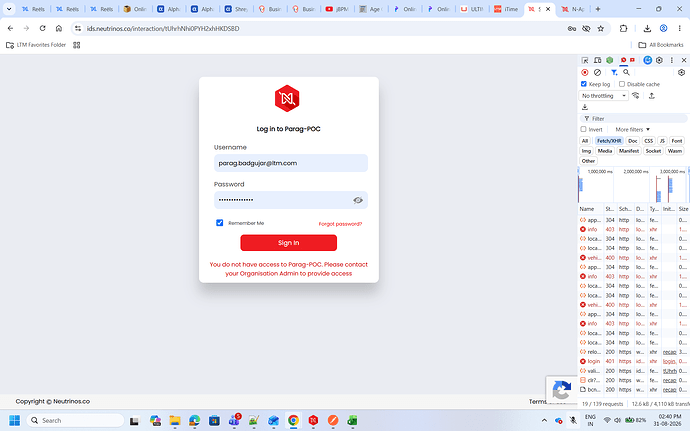Click the taskbar Search box
The height and width of the screenshot is (431, 690).
point(75,420)
